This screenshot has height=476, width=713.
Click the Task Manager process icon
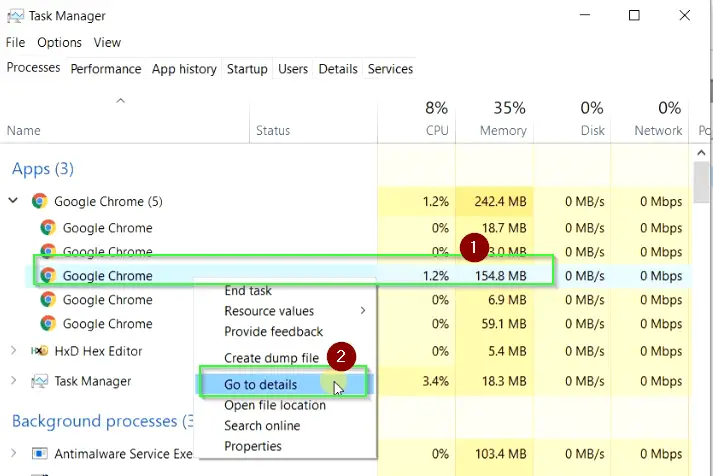pos(40,381)
